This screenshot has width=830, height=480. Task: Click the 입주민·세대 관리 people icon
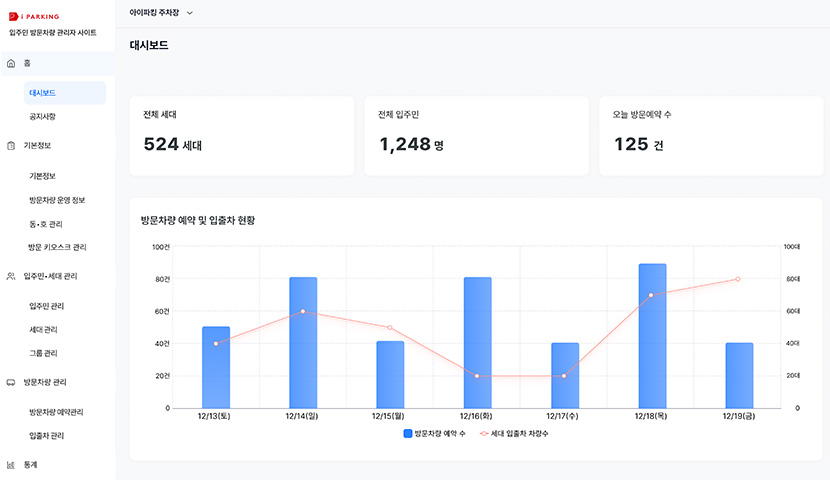(11, 276)
